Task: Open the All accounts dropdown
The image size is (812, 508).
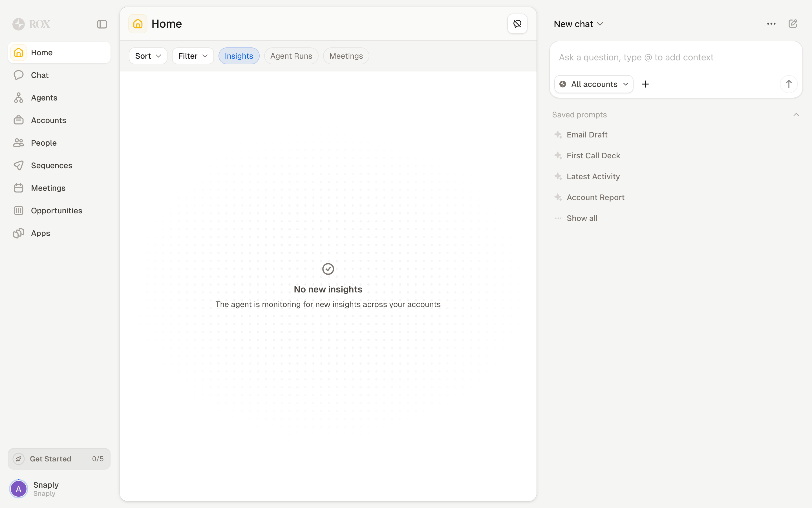Action: click(593, 84)
